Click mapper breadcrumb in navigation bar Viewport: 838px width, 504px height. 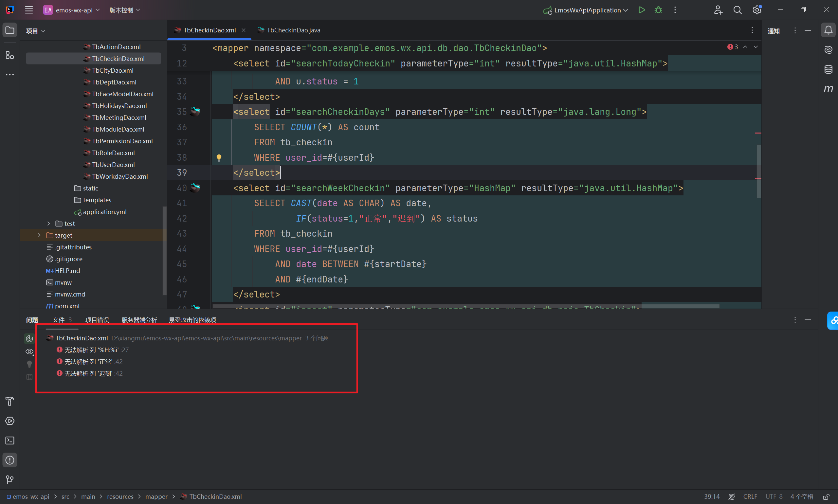point(156,496)
